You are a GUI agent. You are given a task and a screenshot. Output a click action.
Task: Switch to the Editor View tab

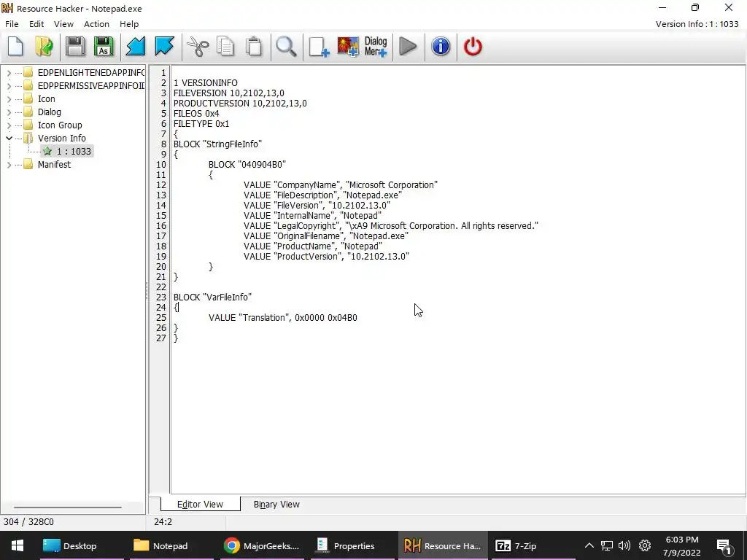[x=200, y=505]
